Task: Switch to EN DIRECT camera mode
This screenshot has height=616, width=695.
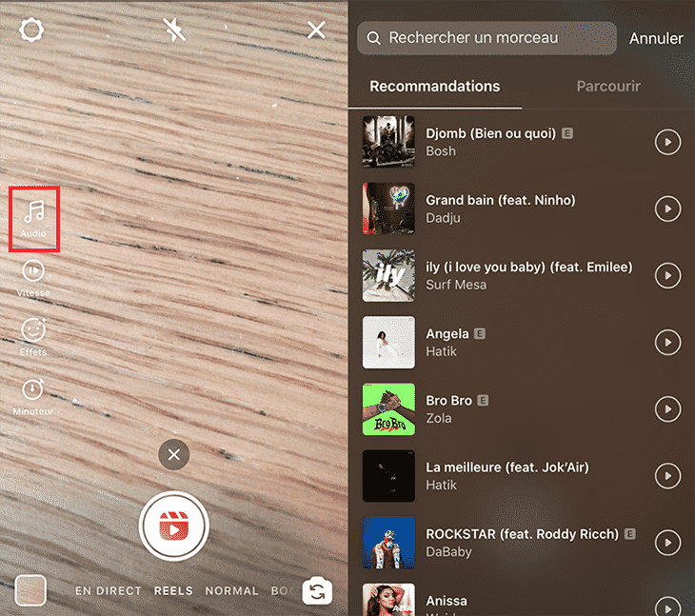Action: pos(108,591)
